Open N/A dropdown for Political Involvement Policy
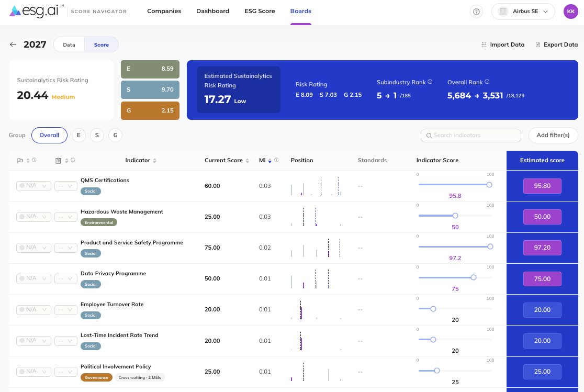The image size is (584, 392). pos(33,372)
